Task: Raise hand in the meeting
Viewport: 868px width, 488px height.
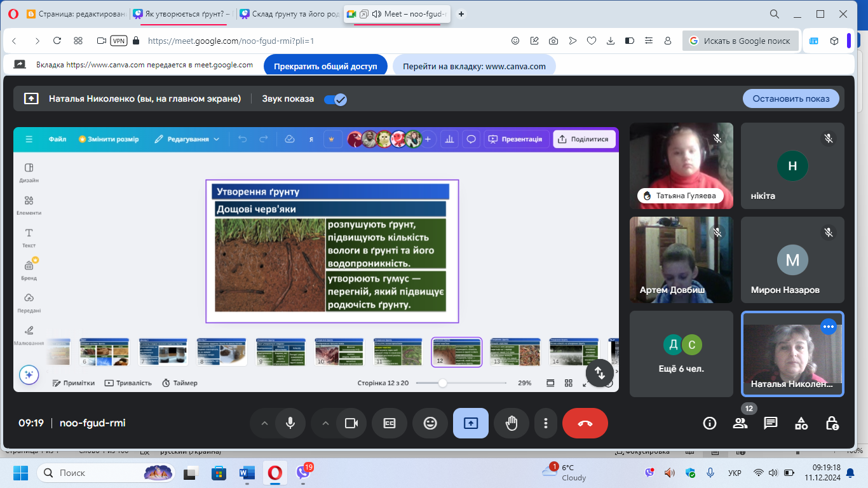Action: (512, 423)
